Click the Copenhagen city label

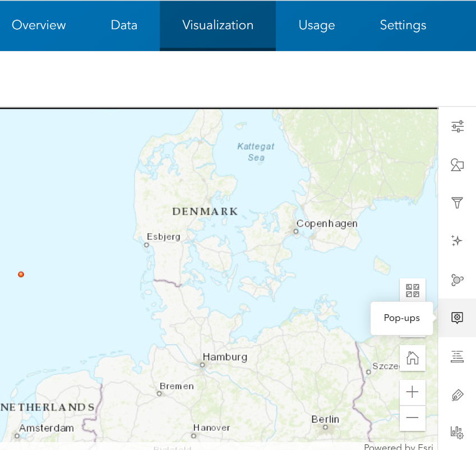327,224
